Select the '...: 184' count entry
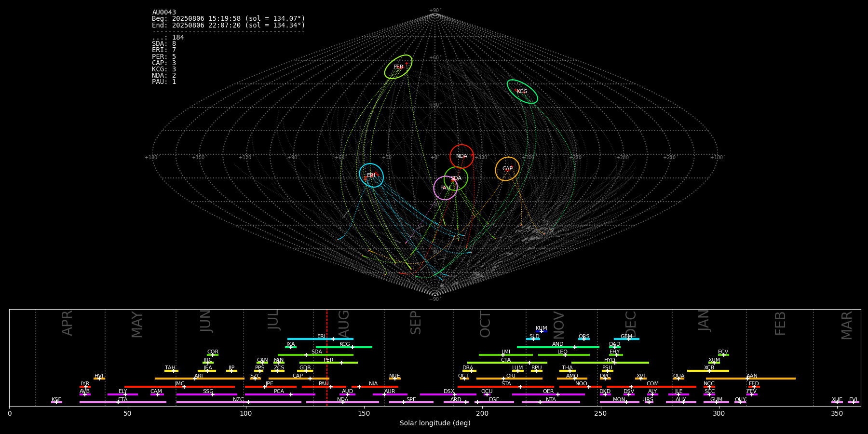This screenshot has width=868, height=434. pos(168,38)
